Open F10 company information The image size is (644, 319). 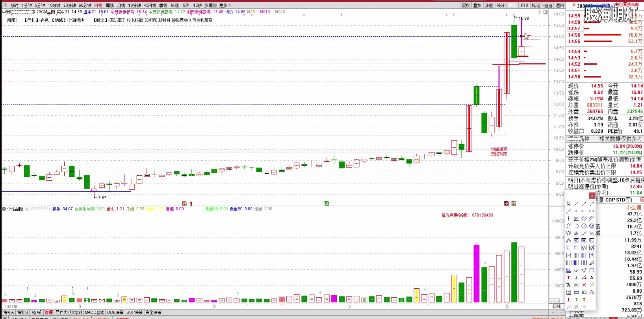coord(524,6)
